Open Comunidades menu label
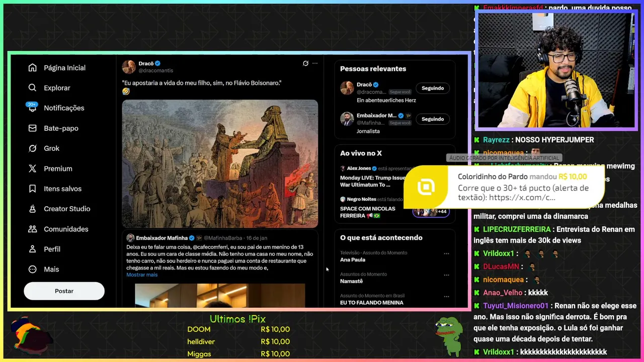Image resolution: width=644 pixels, height=362 pixels. point(66,229)
